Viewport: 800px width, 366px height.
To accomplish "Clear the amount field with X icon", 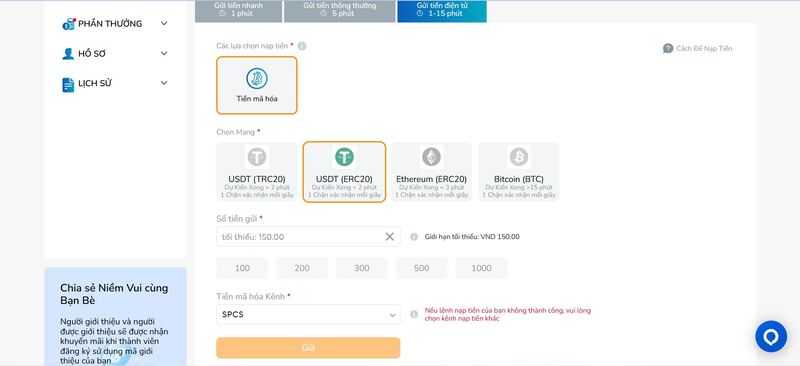I will 390,237.
